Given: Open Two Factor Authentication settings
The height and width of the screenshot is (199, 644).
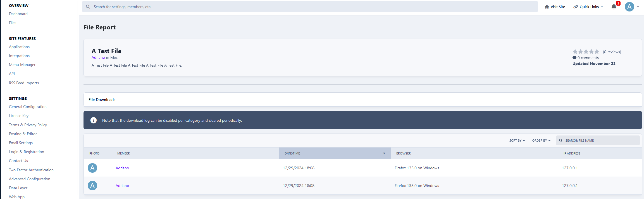Looking at the screenshot, I should pos(31,170).
